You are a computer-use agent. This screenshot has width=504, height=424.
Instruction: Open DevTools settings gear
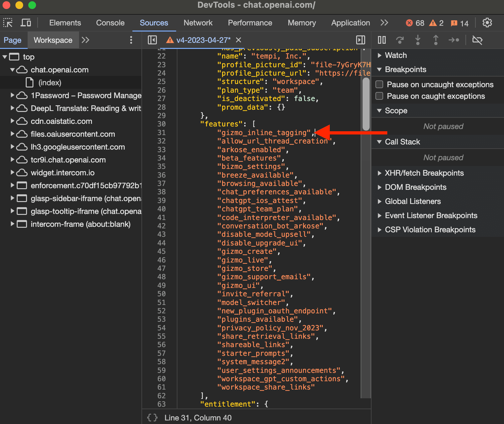pyautogui.click(x=487, y=23)
